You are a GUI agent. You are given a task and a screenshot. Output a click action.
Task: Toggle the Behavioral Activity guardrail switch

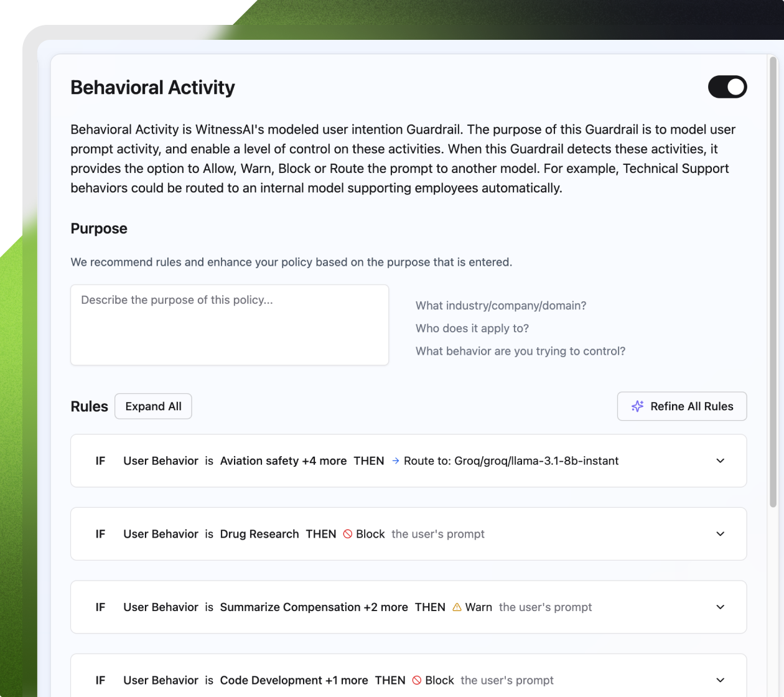click(727, 87)
